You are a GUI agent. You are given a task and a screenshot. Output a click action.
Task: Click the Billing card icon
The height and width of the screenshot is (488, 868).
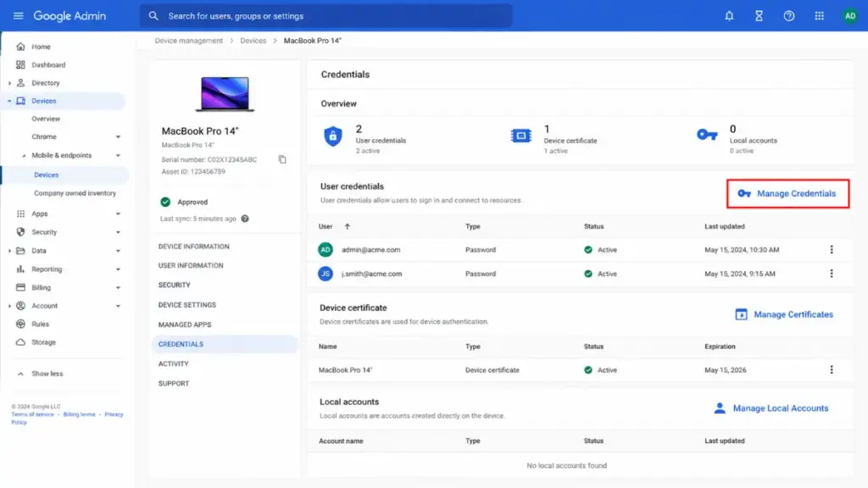pos(20,287)
